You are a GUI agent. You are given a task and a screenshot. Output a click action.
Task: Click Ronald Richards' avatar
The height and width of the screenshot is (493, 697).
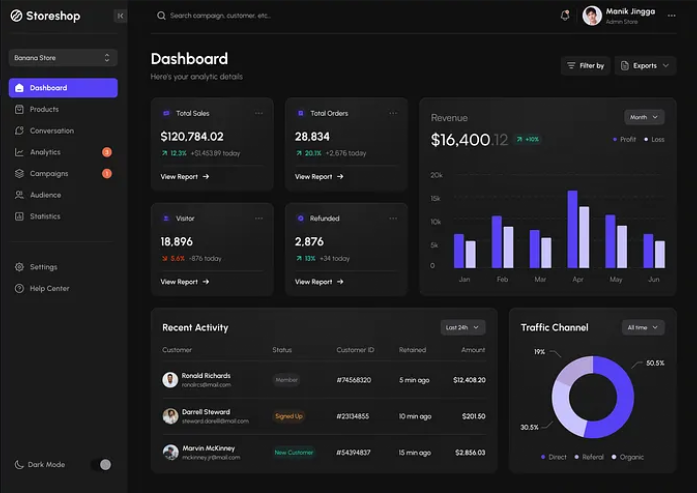pyautogui.click(x=170, y=380)
